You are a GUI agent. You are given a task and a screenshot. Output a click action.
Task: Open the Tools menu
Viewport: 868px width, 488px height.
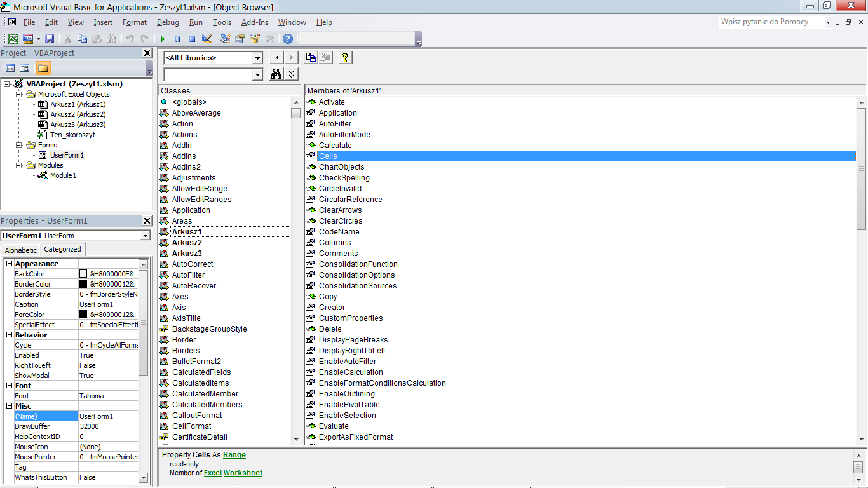coord(222,22)
